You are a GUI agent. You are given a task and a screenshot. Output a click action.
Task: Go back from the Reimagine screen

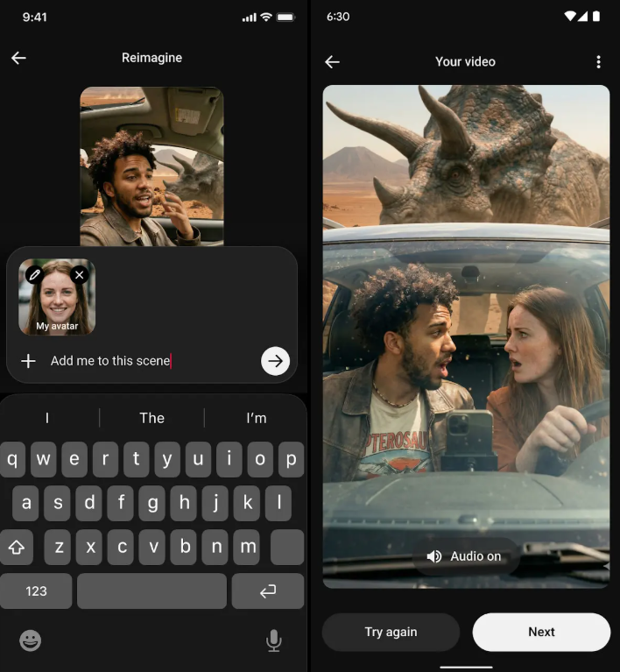(x=18, y=58)
